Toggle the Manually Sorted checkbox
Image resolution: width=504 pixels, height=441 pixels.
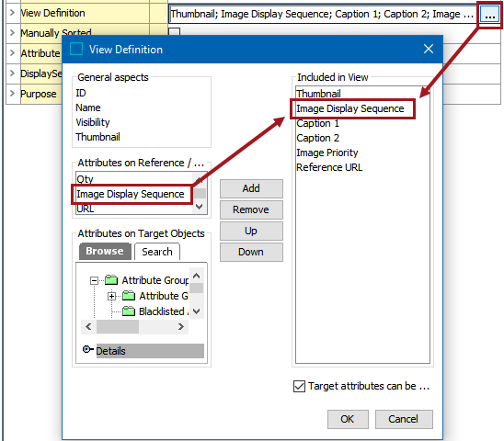coord(174,31)
